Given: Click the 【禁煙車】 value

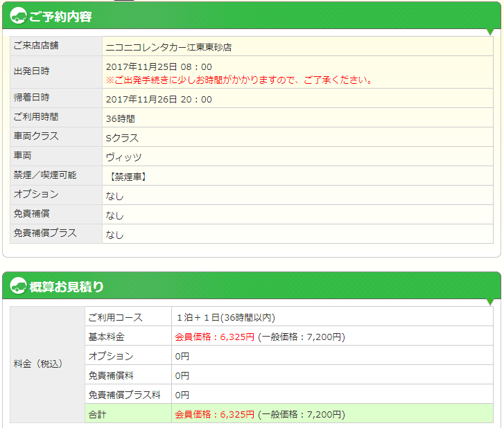Looking at the screenshot, I should (127, 177).
